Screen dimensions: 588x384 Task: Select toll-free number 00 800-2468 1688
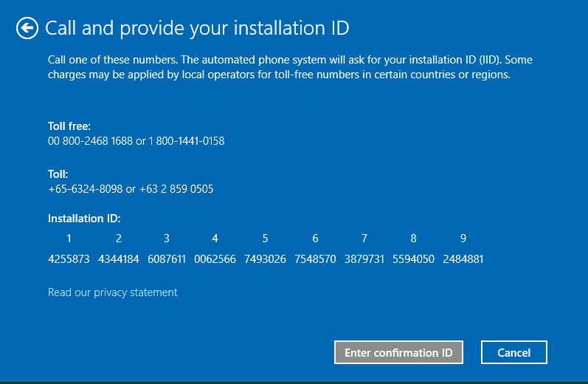tap(90, 141)
